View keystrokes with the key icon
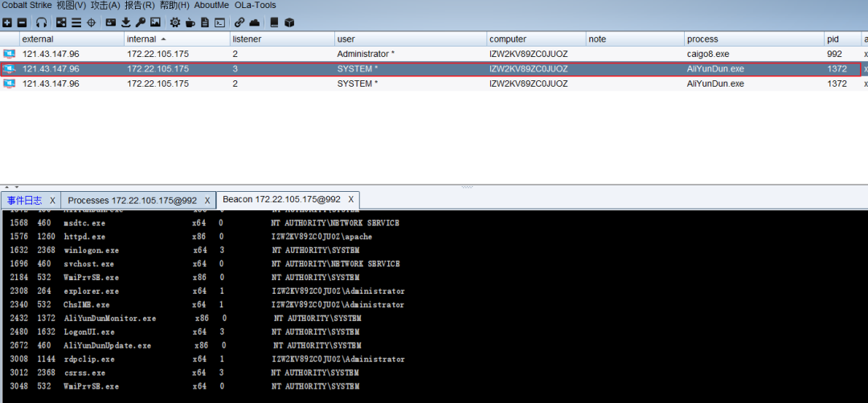 pos(141,22)
